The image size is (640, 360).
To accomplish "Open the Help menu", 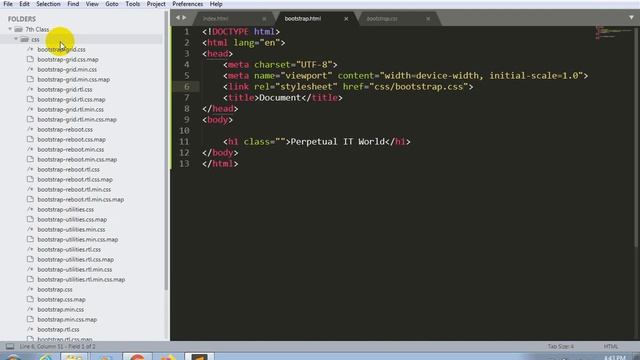I will [216, 4].
